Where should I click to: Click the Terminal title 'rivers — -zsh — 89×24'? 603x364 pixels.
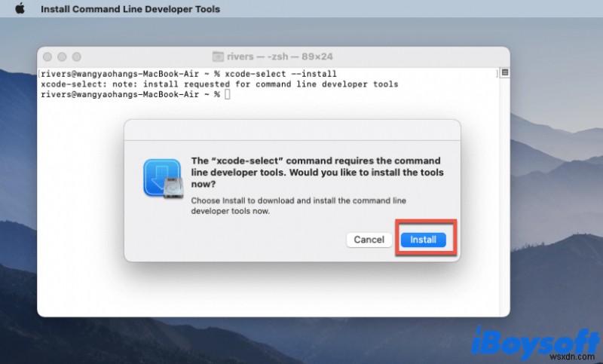280,57
